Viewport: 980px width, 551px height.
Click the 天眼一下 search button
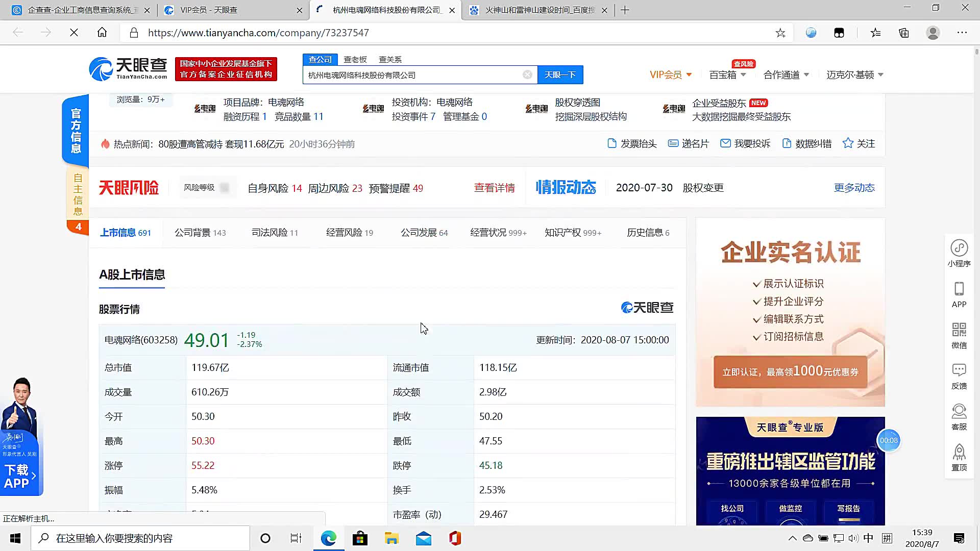(x=560, y=75)
